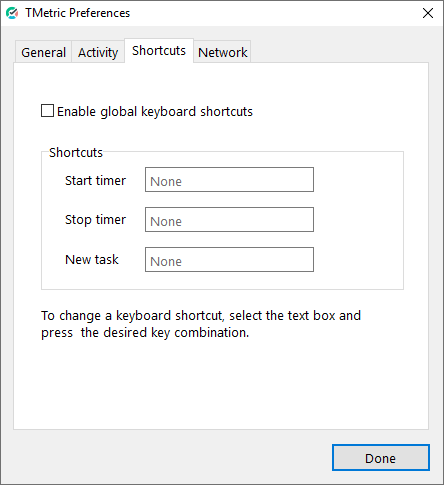
Task: Go to the Network tab
Action: tap(222, 52)
